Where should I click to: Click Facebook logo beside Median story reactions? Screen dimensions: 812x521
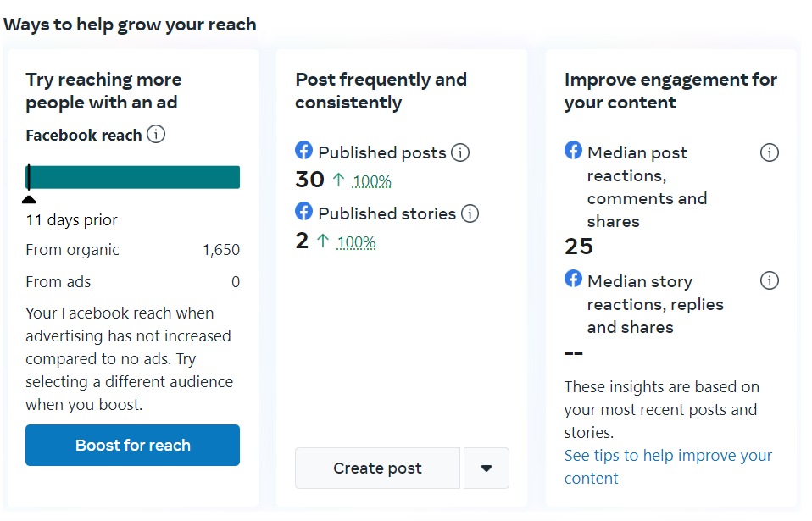(574, 279)
